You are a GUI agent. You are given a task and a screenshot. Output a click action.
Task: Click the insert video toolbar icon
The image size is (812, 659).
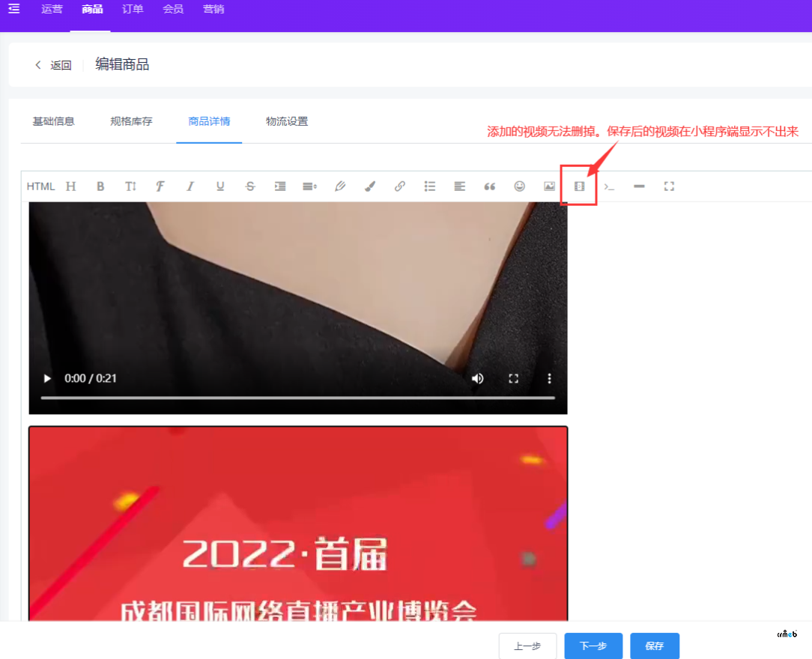tap(579, 186)
